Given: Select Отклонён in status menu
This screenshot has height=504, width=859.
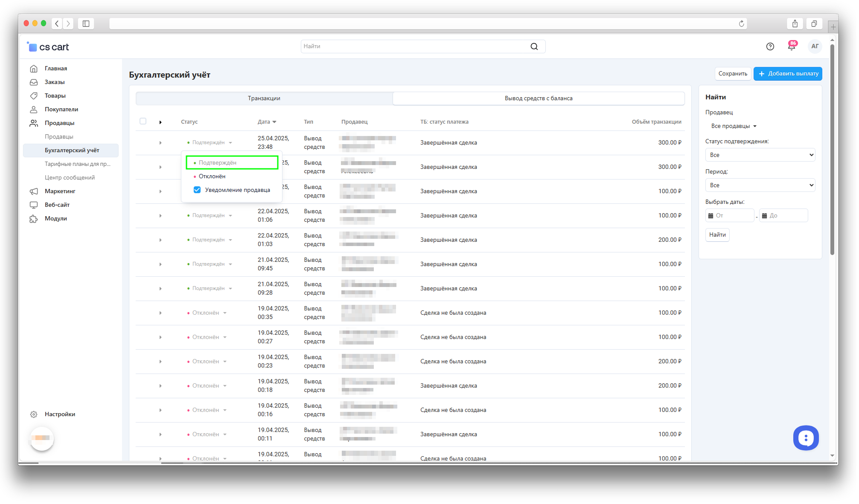Looking at the screenshot, I should 212,176.
